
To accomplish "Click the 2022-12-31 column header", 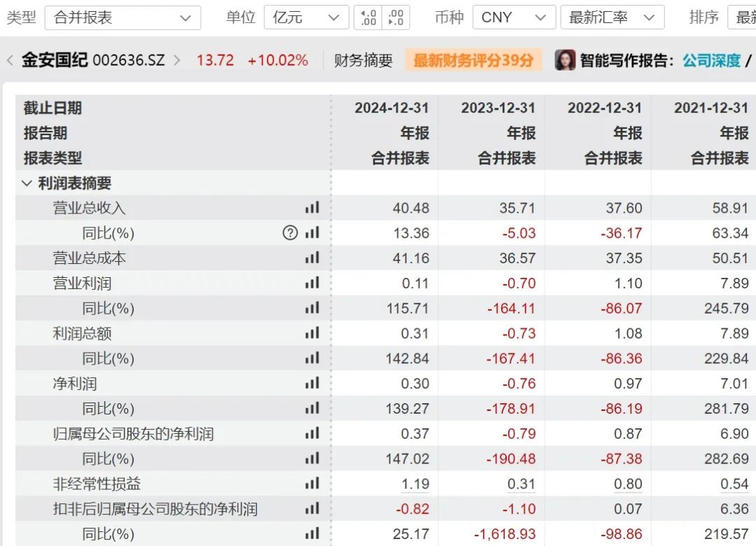I will (x=605, y=108).
